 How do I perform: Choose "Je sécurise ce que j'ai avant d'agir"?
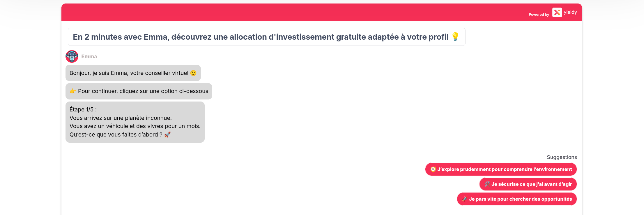pyautogui.click(x=528, y=184)
